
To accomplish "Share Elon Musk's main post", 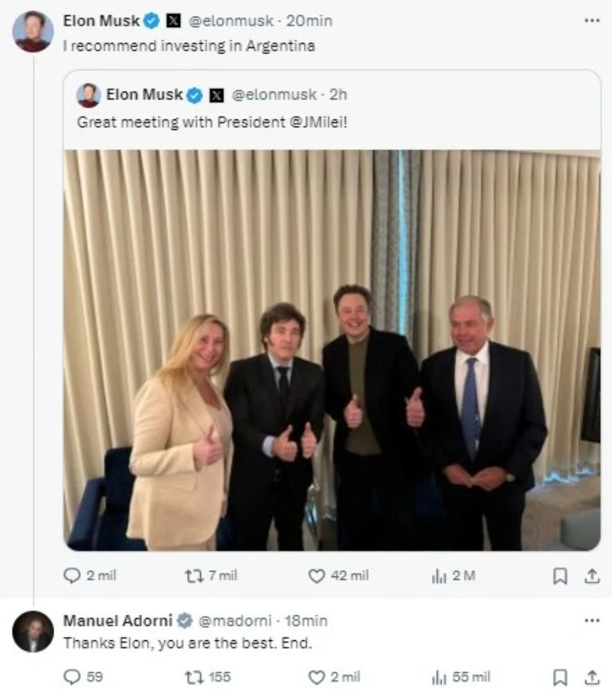I will (591, 576).
